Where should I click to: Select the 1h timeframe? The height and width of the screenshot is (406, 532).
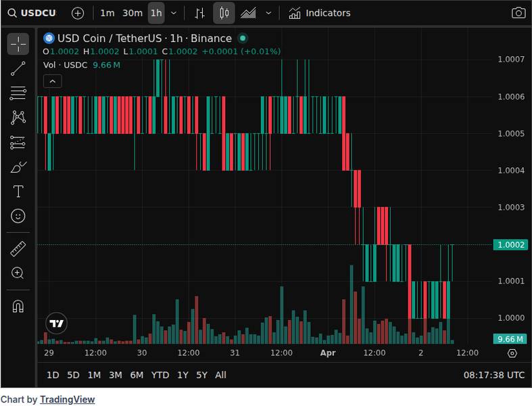[156, 14]
